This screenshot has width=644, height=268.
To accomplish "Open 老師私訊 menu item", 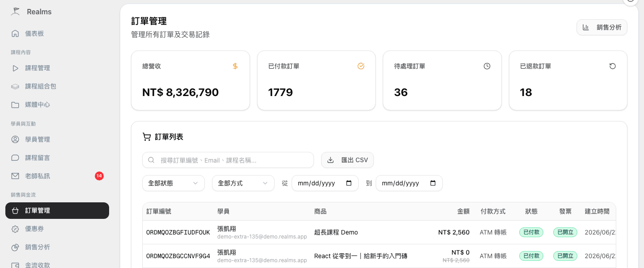I will (x=57, y=176).
